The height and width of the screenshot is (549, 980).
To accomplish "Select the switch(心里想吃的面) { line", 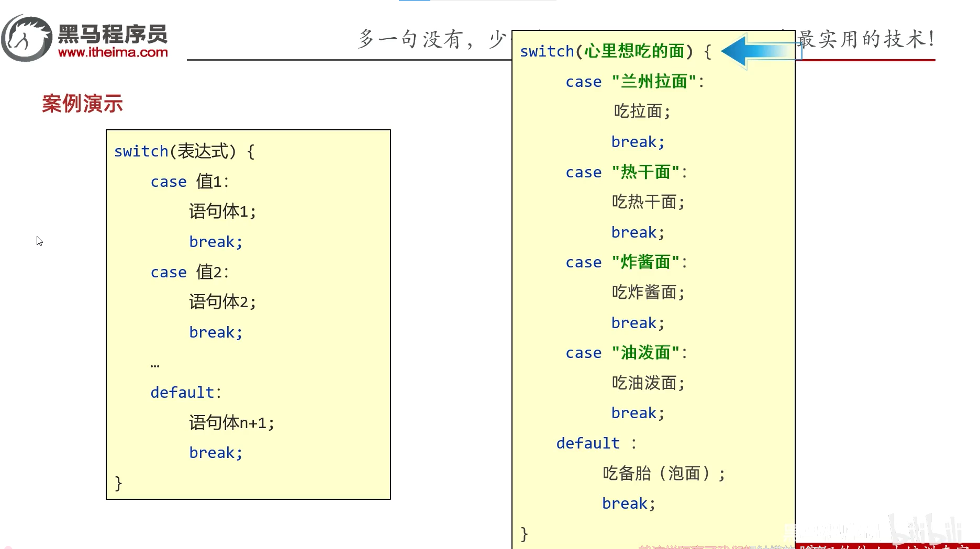I will coord(616,51).
